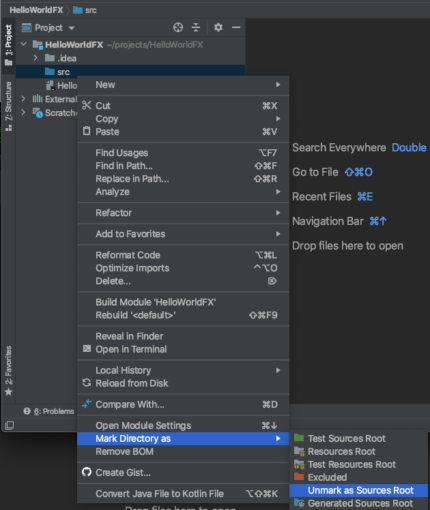Click the locate/select opened file crosshair icon
This screenshot has width=430, height=510.
tap(178, 27)
